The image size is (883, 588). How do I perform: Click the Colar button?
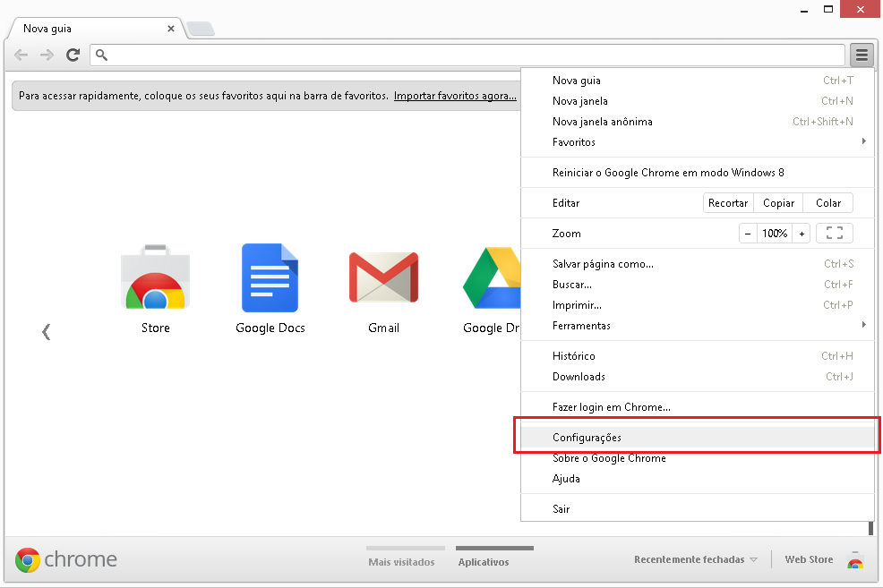click(828, 203)
